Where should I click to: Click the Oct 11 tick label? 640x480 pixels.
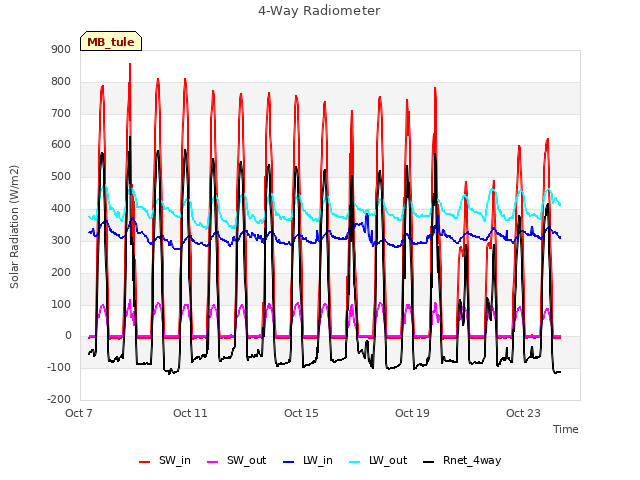click(x=190, y=413)
